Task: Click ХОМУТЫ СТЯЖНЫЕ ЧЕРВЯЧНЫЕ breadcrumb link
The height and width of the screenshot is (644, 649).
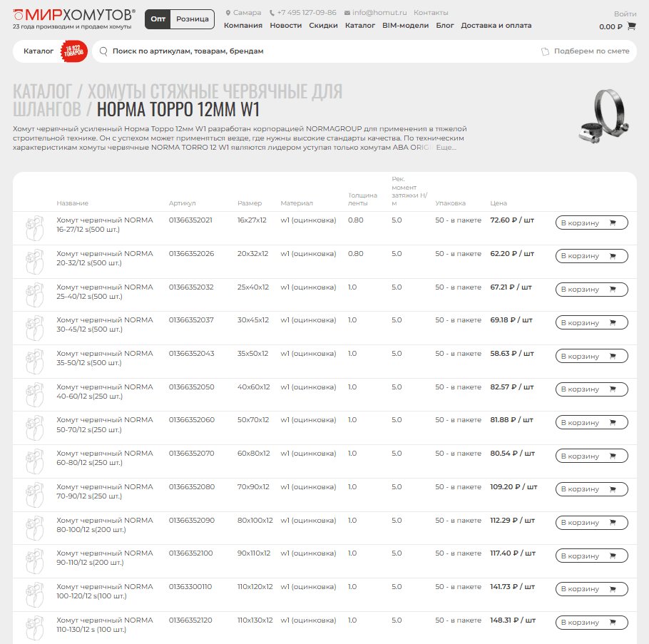Action: point(178,100)
